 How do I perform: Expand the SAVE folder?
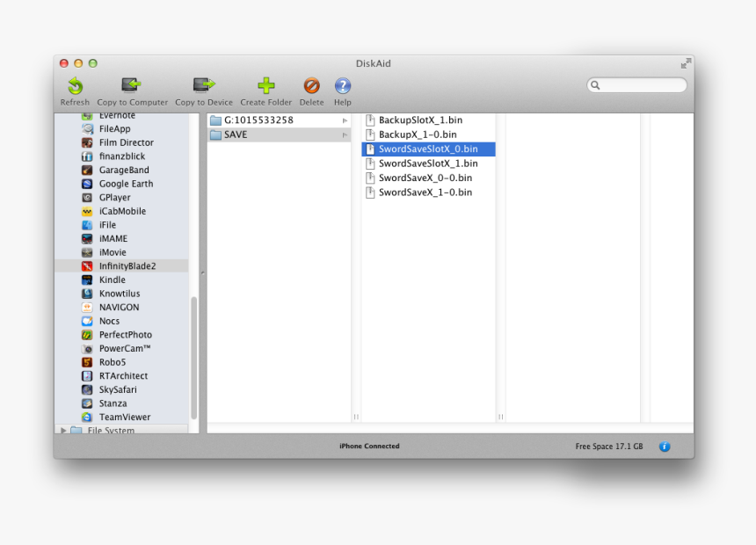(344, 134)
